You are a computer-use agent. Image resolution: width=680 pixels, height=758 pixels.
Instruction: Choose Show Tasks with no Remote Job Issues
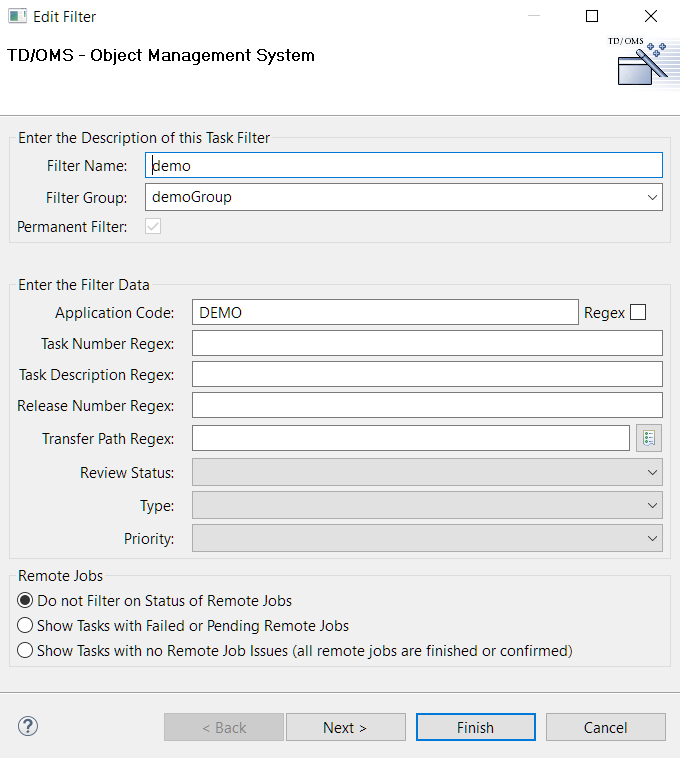[26, 651]
